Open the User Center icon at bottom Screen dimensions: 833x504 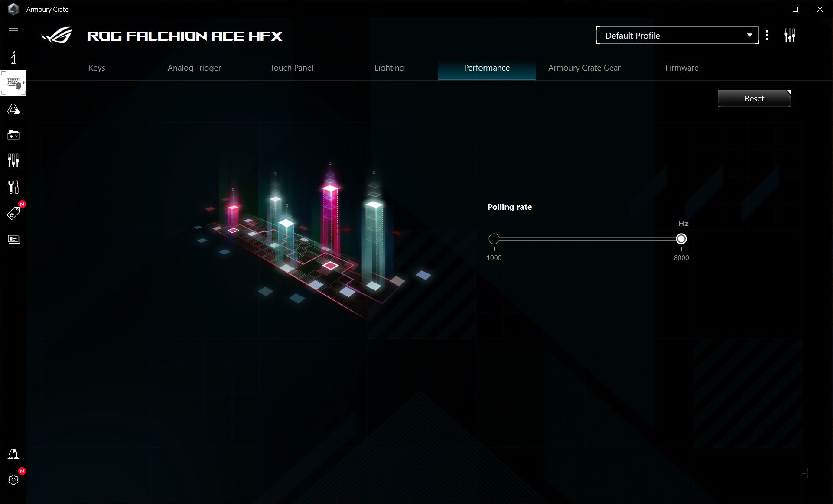tap(13, 454)
